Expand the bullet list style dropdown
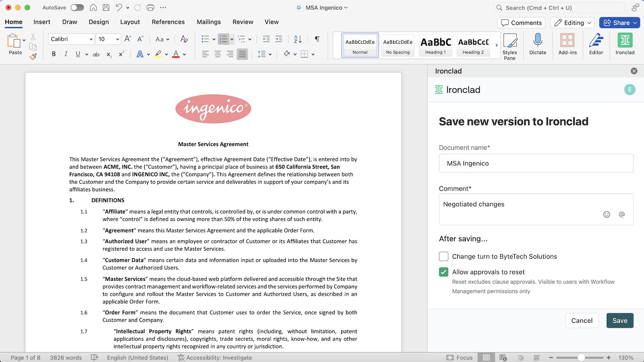 (214, 39)
